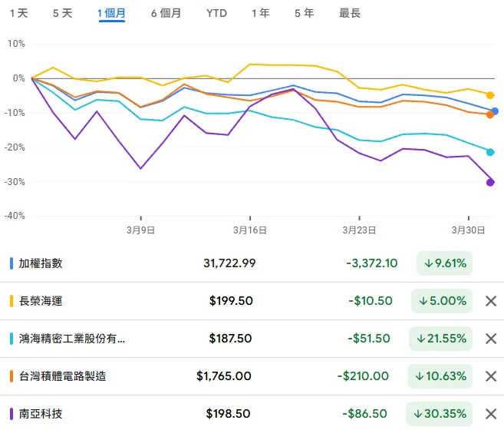Remove 台灣積體電路製造 from comparison
The height and width of the screenshot is (430, 504).
tap(491, 376)
